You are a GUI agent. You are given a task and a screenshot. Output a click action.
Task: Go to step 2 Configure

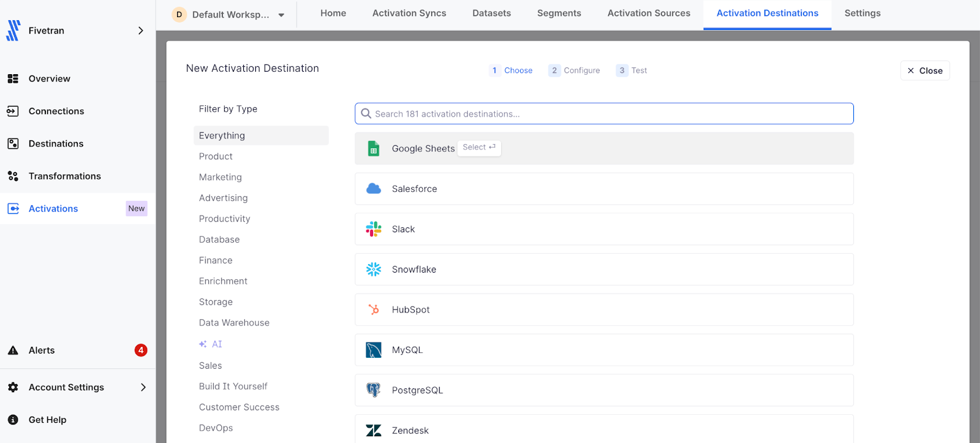click(x=575, y=70)
